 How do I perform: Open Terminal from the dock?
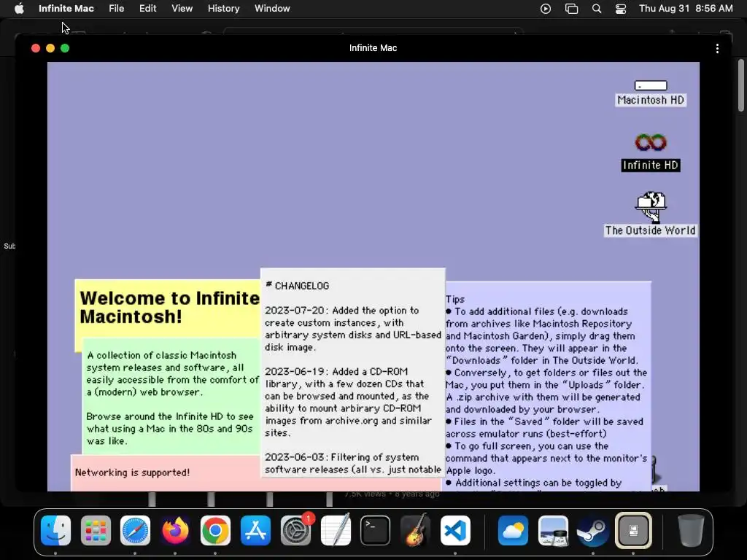[375, 530]
